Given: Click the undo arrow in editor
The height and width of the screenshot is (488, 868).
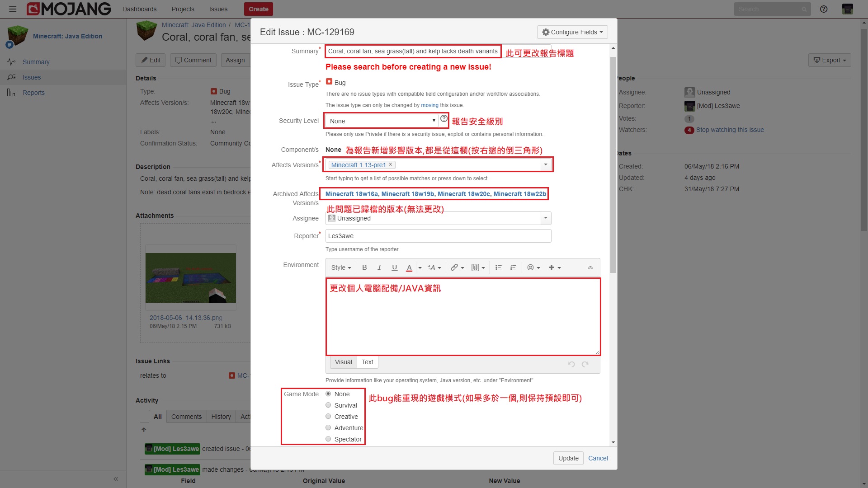Looking at the screenshot, I should click(x=571, y=364).
